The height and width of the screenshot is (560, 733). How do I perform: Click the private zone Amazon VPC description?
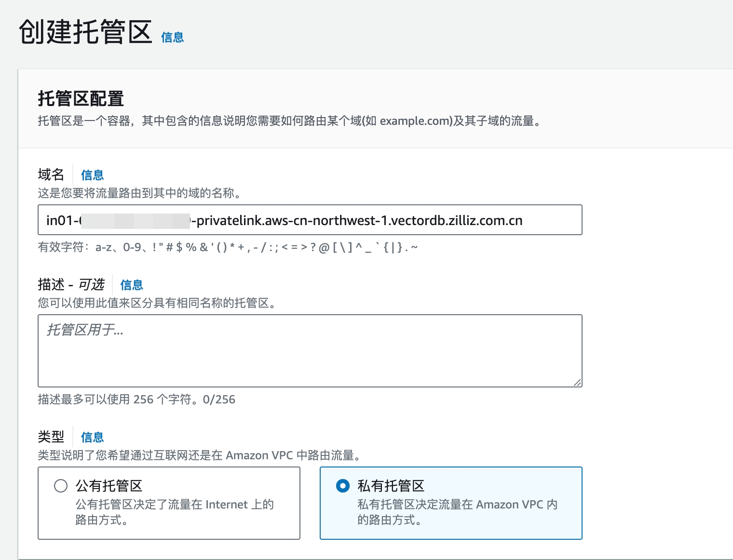(457, 512)
